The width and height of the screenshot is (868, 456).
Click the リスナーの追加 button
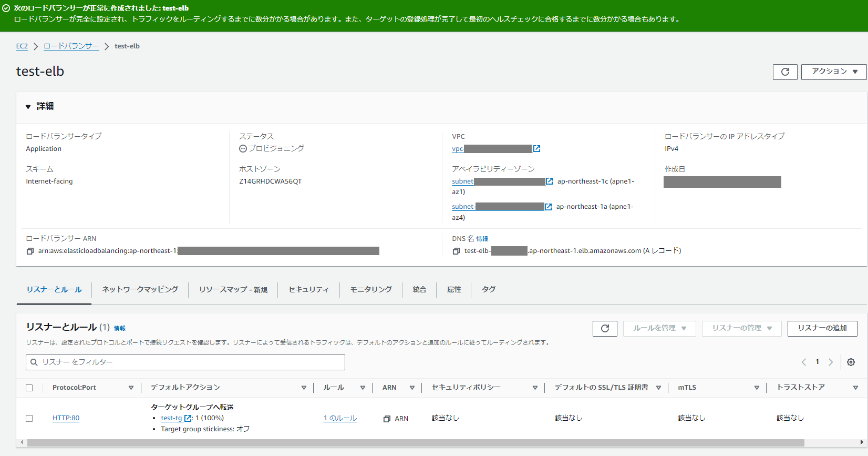[822, 328]
